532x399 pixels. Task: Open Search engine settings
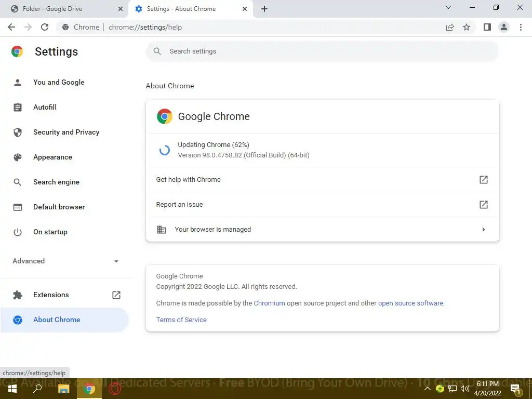(x=56, y=182)
